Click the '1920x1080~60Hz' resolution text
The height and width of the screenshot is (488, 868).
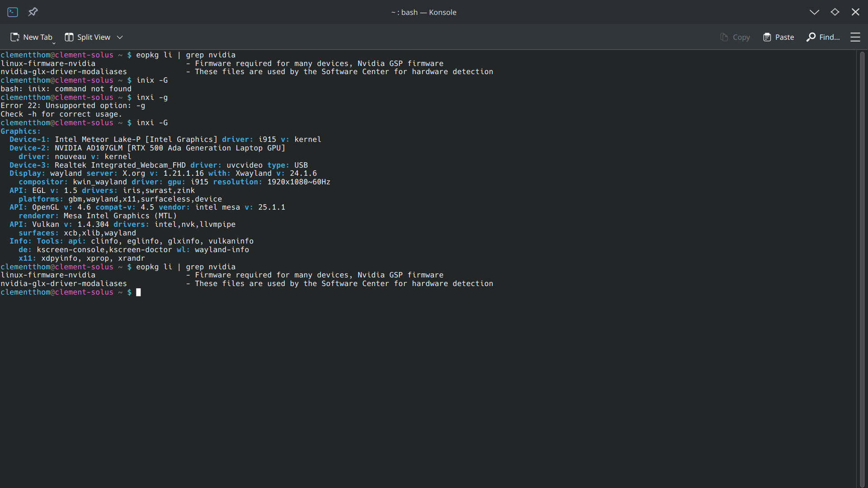(298, 182)
